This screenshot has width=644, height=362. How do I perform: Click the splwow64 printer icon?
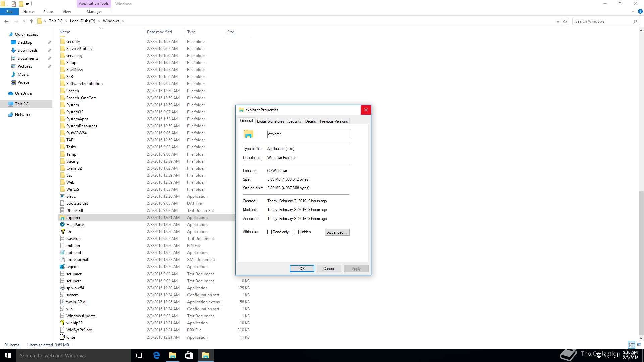62,288
